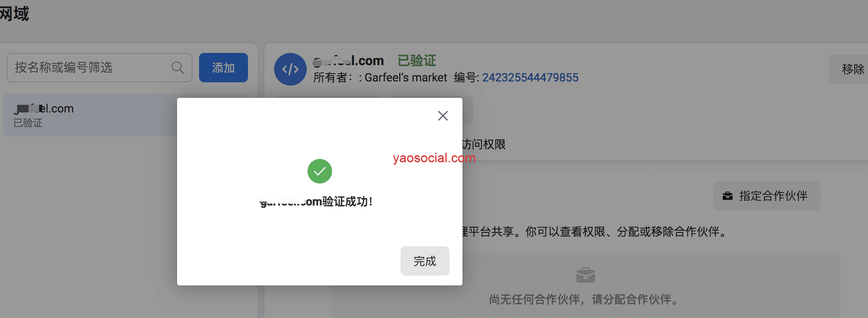This screenshot has height=318, width=868.
Task: Click the magnifier search icon
Action: [x=177, y=68]
